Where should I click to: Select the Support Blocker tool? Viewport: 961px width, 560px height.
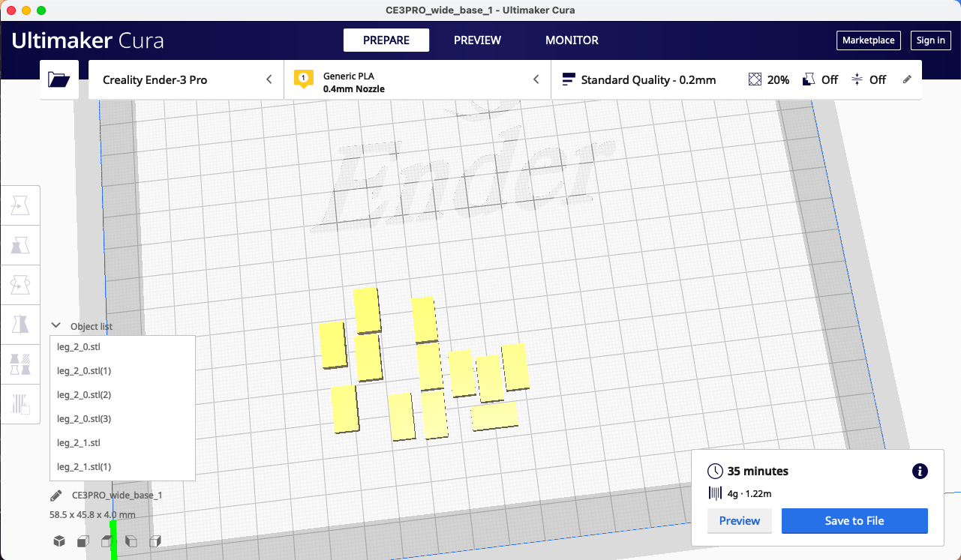[x=20, y=404]
